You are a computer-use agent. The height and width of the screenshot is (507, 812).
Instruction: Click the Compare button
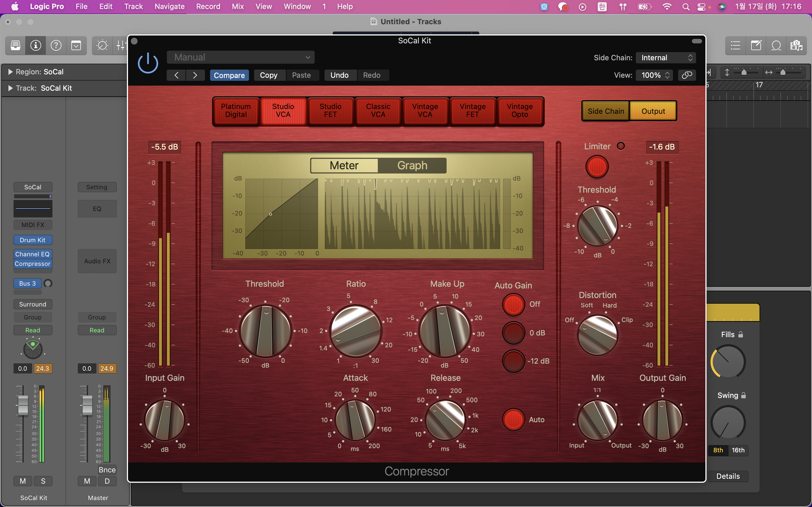229,75
